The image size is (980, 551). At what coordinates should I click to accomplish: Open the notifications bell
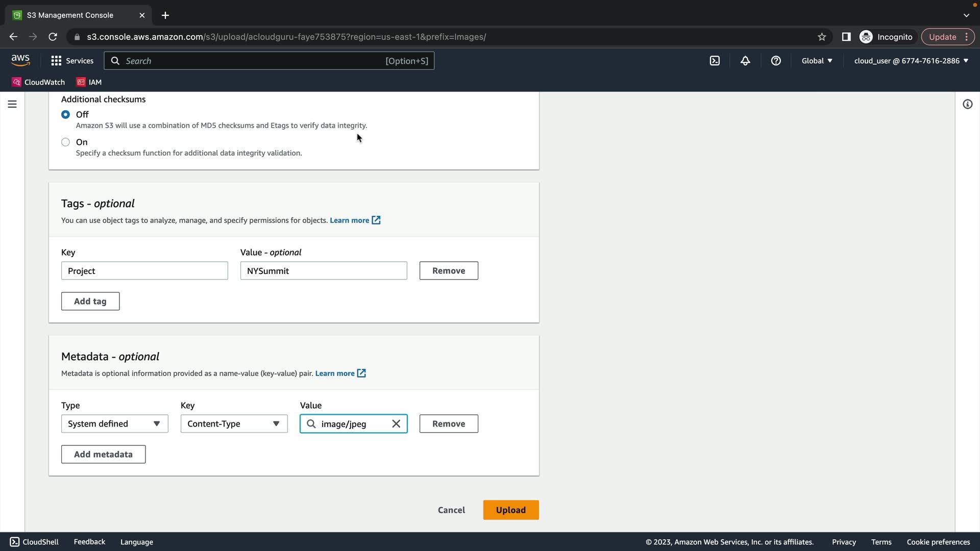pyautogui.click(x=745, y=61)
